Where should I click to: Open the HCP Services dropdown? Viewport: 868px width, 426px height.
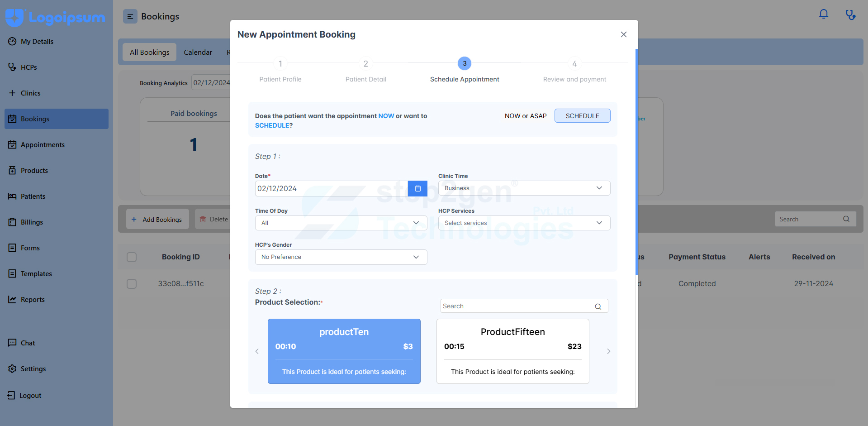tap(524, 223)
